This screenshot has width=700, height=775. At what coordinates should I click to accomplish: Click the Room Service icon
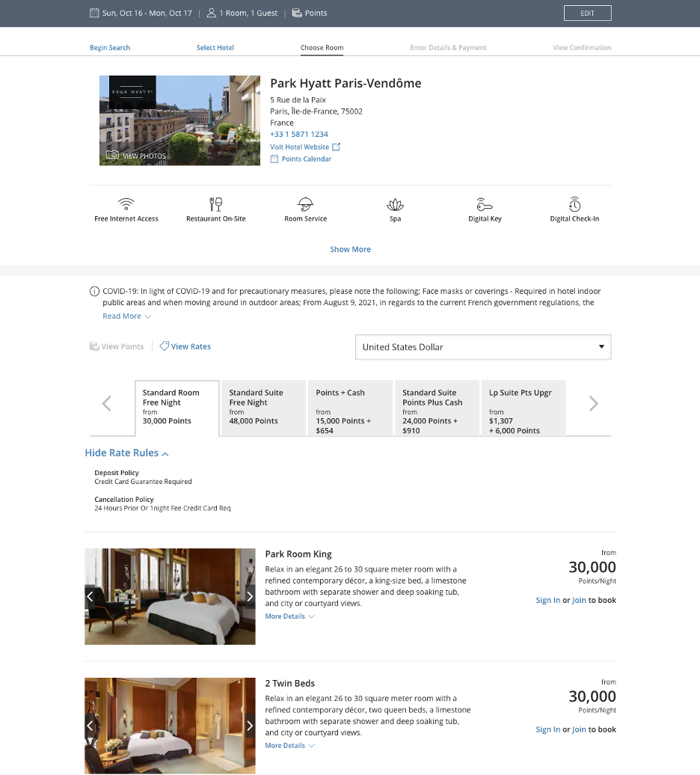coord(305,203)
